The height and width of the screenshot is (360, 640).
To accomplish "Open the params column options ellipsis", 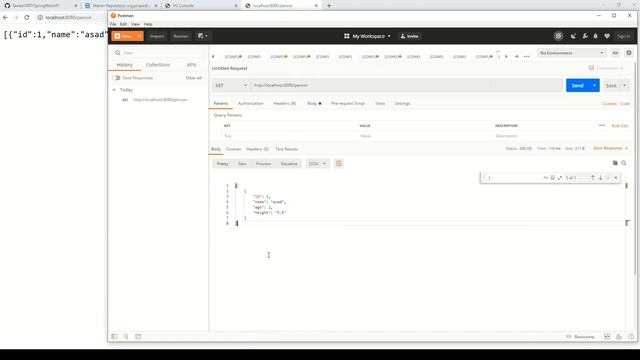I will [602, 125].
